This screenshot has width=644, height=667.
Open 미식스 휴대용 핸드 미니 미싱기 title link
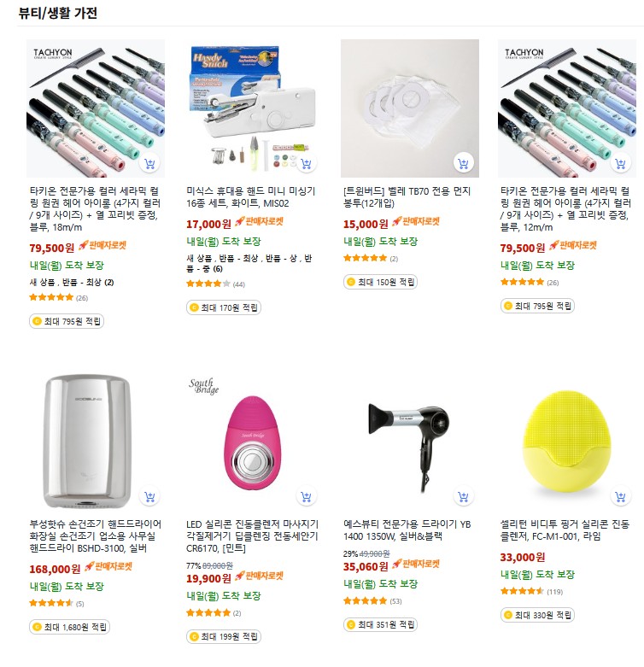pos(250,197)
